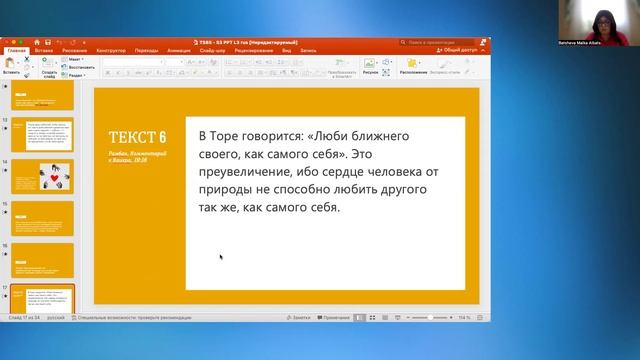
Task: Open the font name combo box
Action: pos(133,62)
